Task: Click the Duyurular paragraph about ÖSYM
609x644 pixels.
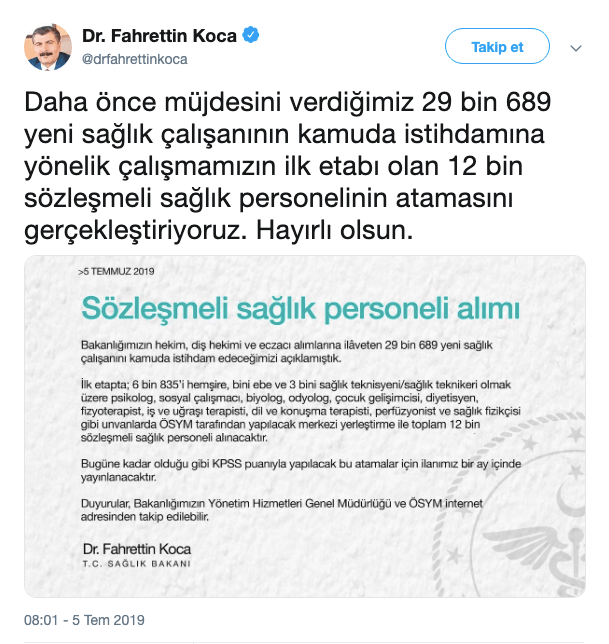Action: [282, 510]
